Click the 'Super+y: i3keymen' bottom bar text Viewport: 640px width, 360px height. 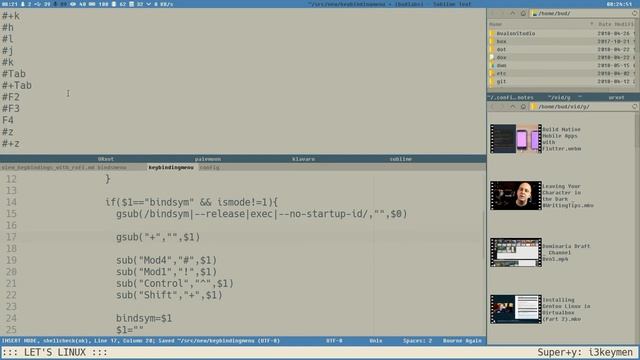585,352
